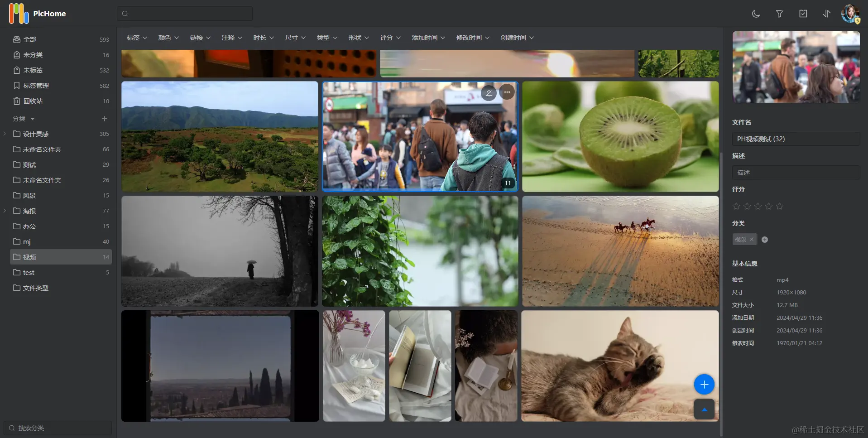Open the 未命名文件夹 folder with 66 items
The width and height of the screenshot is (868, 438).
61,149
